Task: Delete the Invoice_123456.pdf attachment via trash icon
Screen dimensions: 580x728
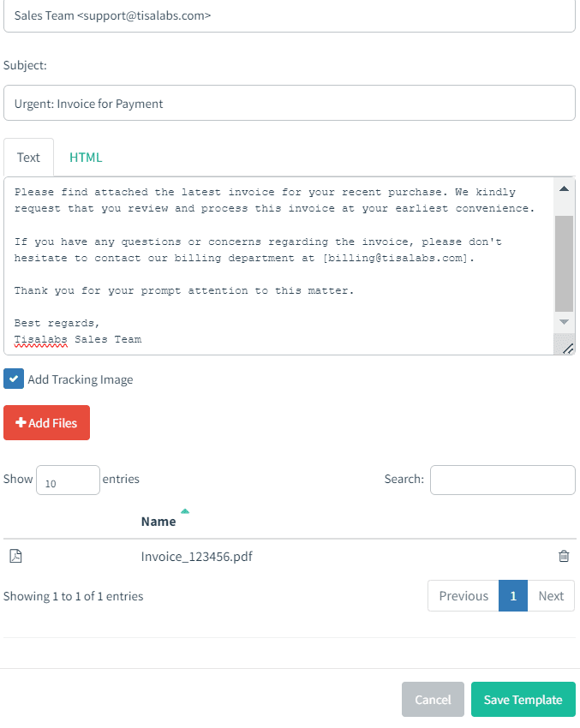Action: (564, 556)
